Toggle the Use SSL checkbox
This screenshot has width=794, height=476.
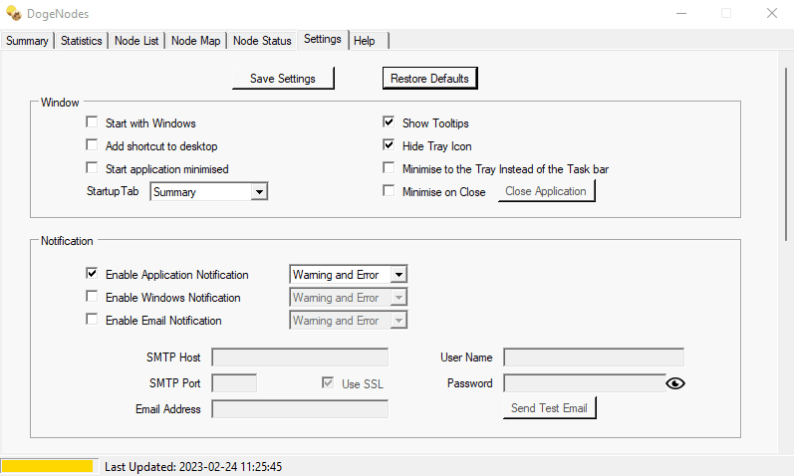[328, 382]
